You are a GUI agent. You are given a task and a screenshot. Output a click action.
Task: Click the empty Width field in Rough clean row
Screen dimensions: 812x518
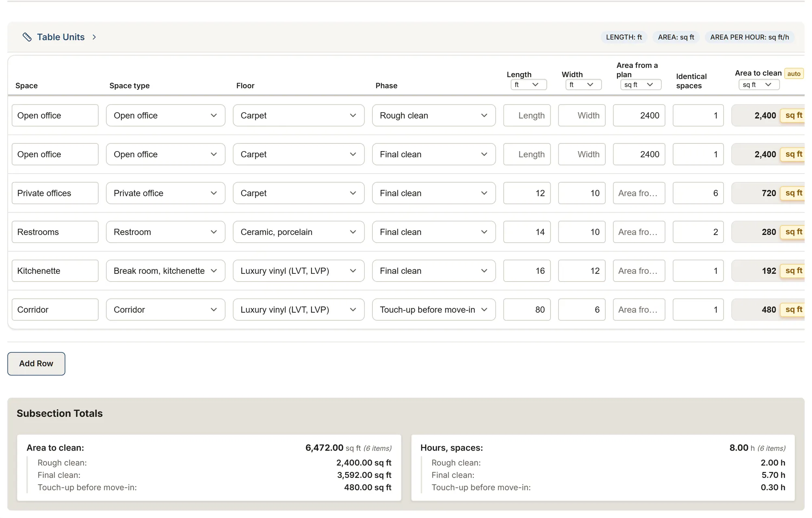point(582,115)
